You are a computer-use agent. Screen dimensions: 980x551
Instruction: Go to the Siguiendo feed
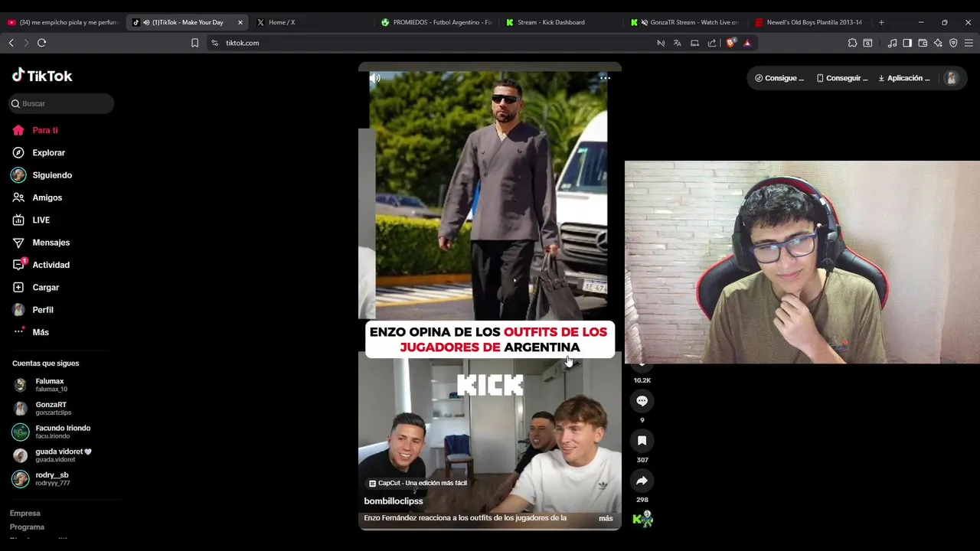41,175
